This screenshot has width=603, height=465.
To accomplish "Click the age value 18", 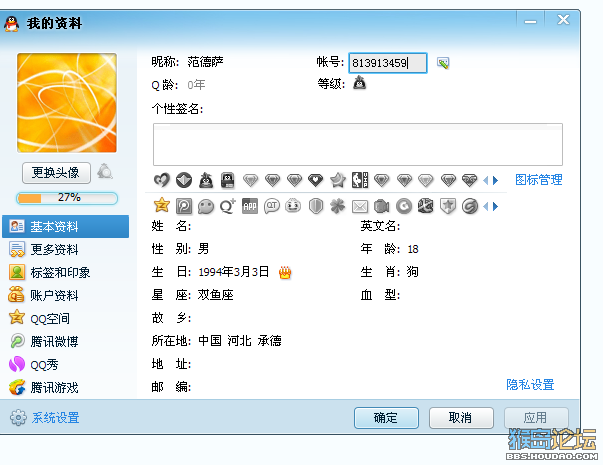I will tap(413, 249).
